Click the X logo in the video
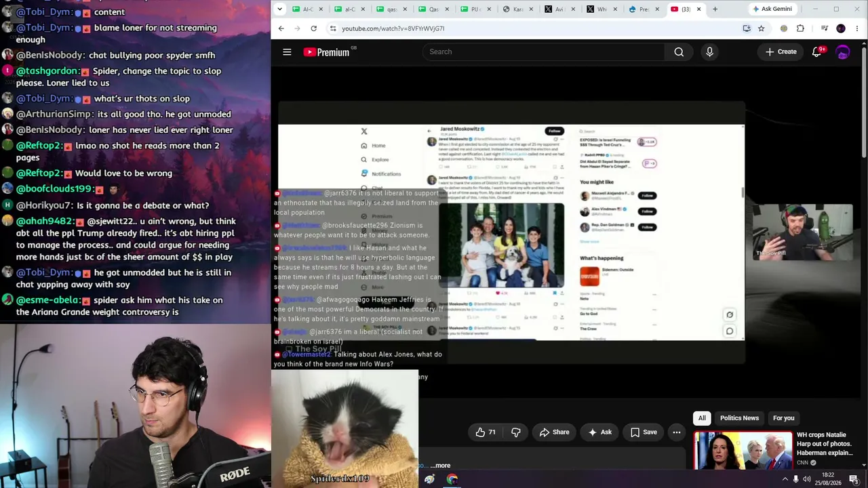 [x=364, y=131]
